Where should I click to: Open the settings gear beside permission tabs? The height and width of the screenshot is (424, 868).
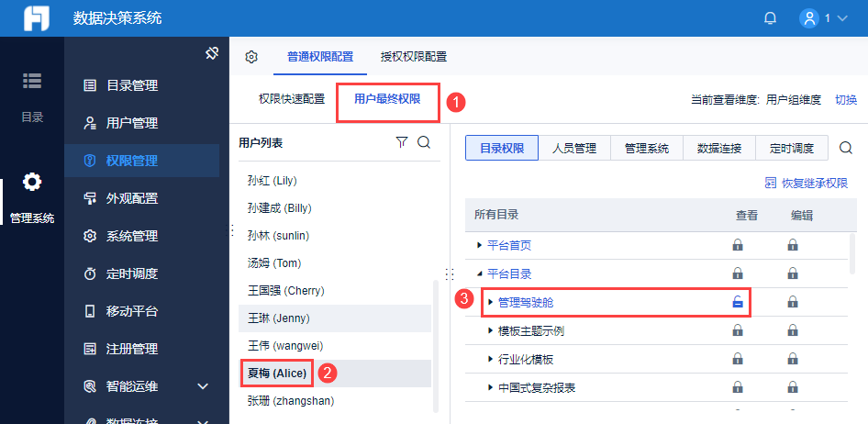(251, 57)
